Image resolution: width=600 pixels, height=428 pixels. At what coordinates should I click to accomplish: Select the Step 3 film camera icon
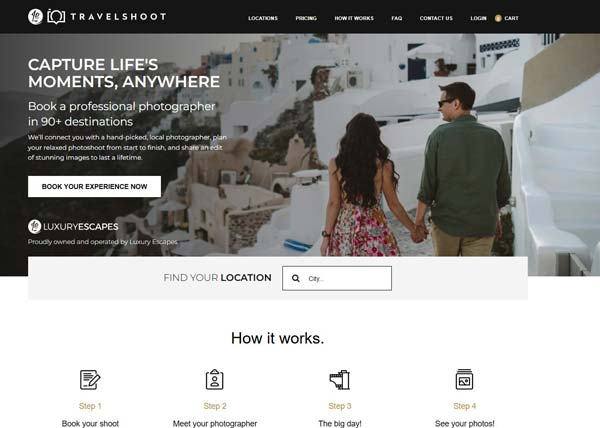[x=340, y=379]
